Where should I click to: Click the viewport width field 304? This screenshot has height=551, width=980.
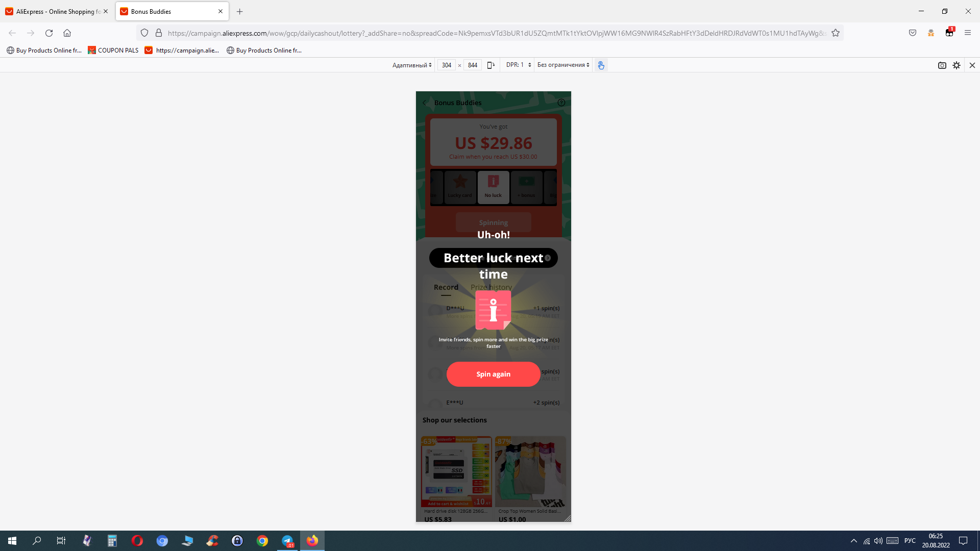click(x=447, y=65)
